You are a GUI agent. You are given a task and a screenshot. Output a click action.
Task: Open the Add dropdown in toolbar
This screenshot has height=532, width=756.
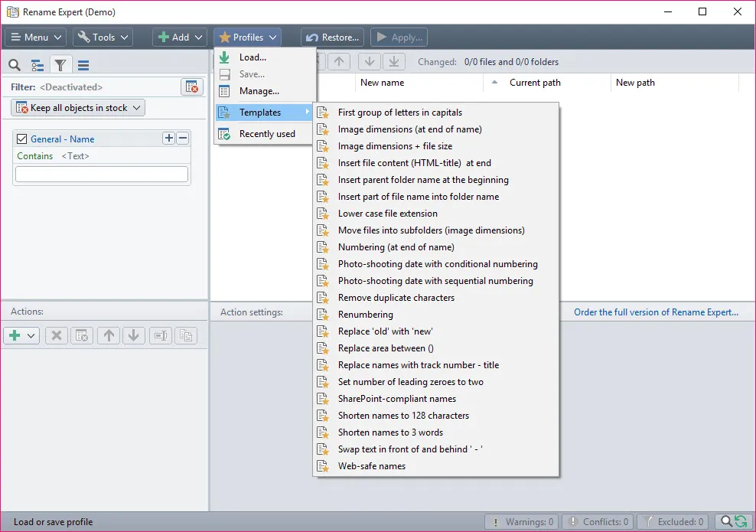(180, 38)
